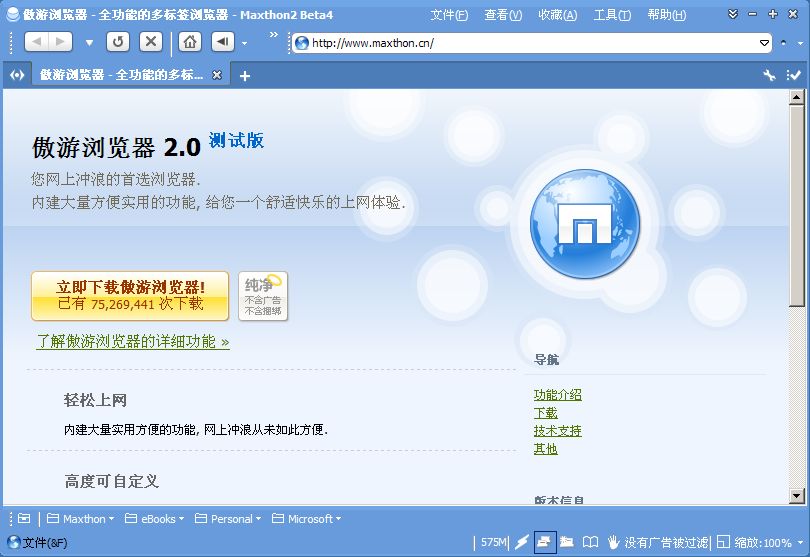Open 了解傲游浏览器的详细功能 link
This screenshot has height=557, width=810.
pyautogui.click(x=133, y=342)
